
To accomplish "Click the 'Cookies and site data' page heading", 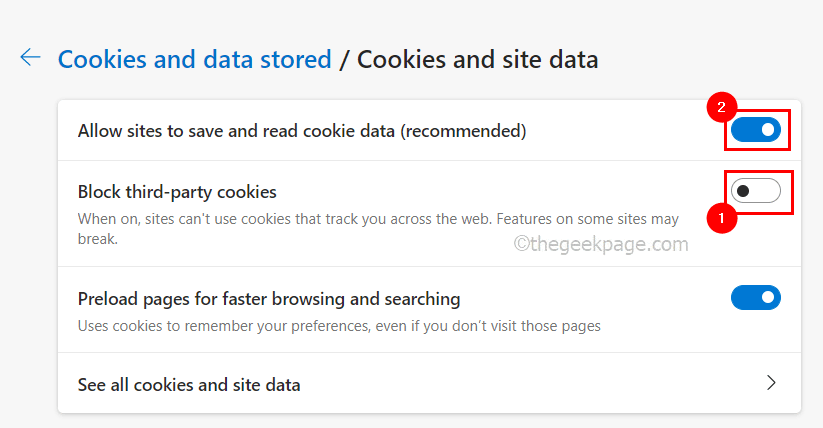I will pos(477,59).
